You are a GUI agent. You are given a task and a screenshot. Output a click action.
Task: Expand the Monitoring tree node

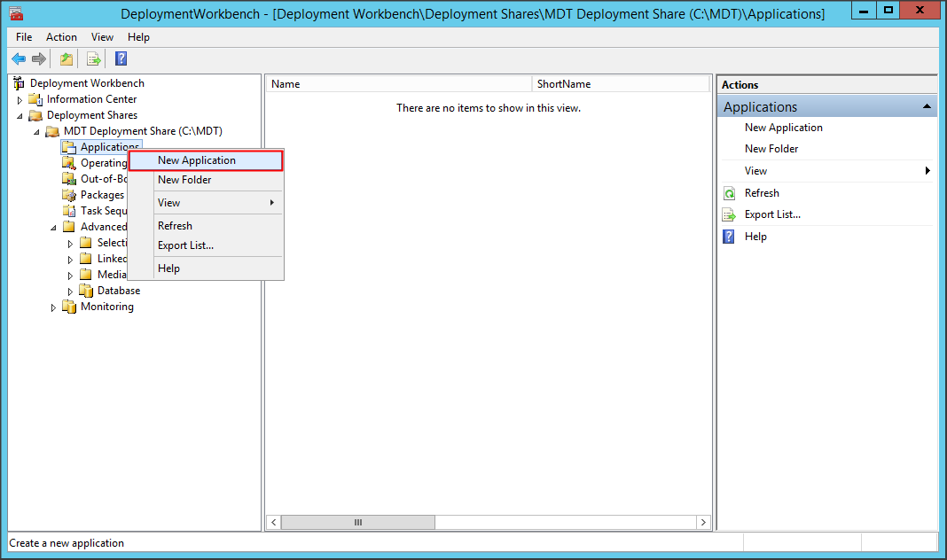tap(53, 307)
